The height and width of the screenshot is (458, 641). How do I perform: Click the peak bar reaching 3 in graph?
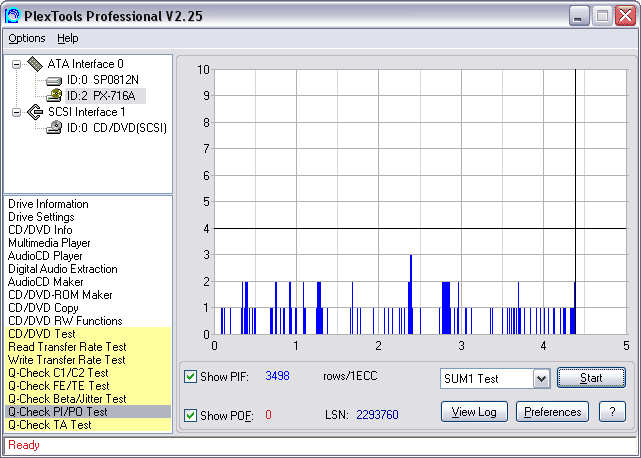(x=411, y=294)
